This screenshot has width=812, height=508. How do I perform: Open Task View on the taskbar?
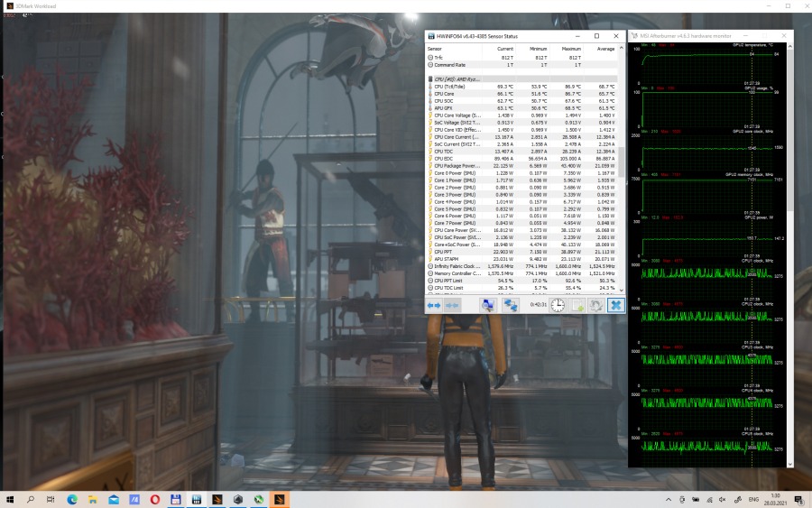[51, 500]
